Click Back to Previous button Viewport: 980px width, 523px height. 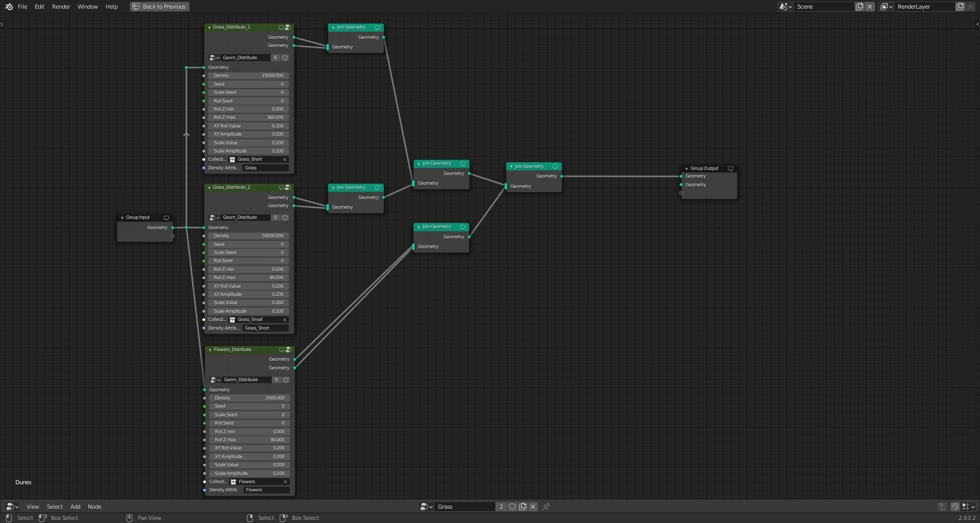160,7
